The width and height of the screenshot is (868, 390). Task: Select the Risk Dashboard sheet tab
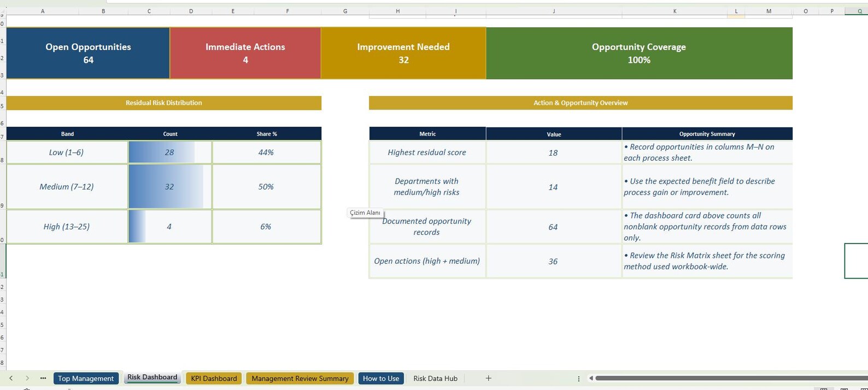(152, 377)
